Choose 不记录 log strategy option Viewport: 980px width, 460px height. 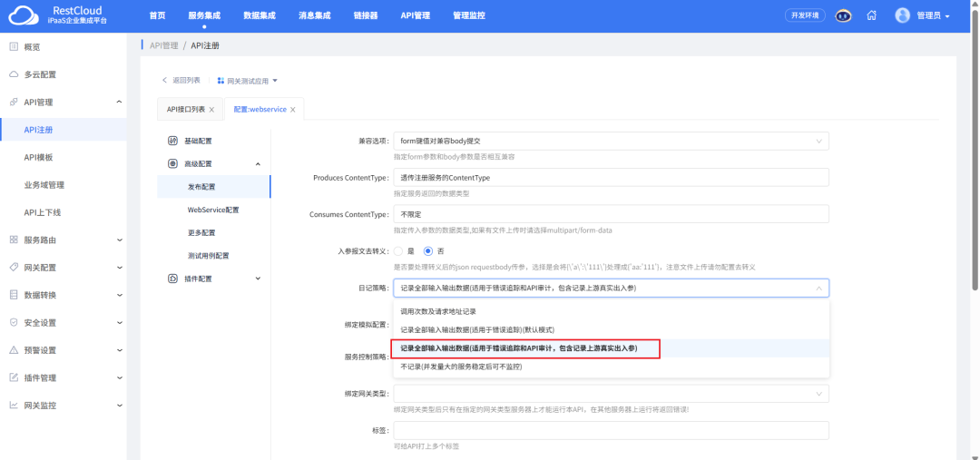pyautogui.click(x=461, y=367)
